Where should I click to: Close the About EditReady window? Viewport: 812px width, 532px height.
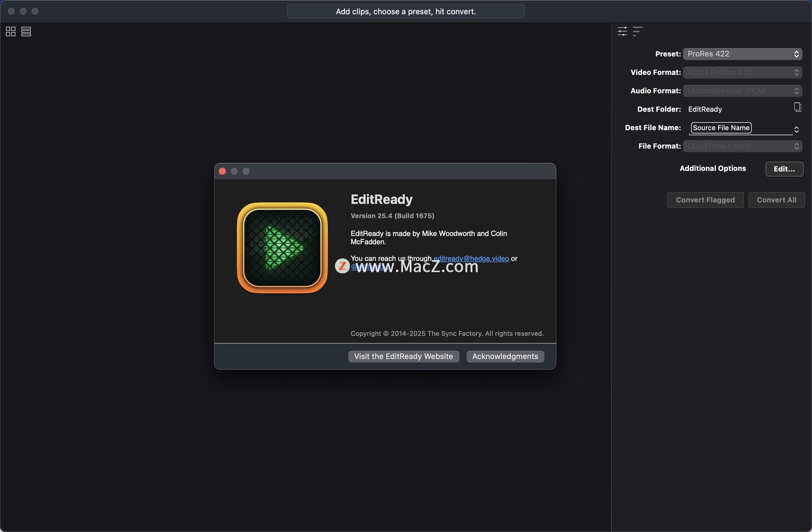[222, 171]
